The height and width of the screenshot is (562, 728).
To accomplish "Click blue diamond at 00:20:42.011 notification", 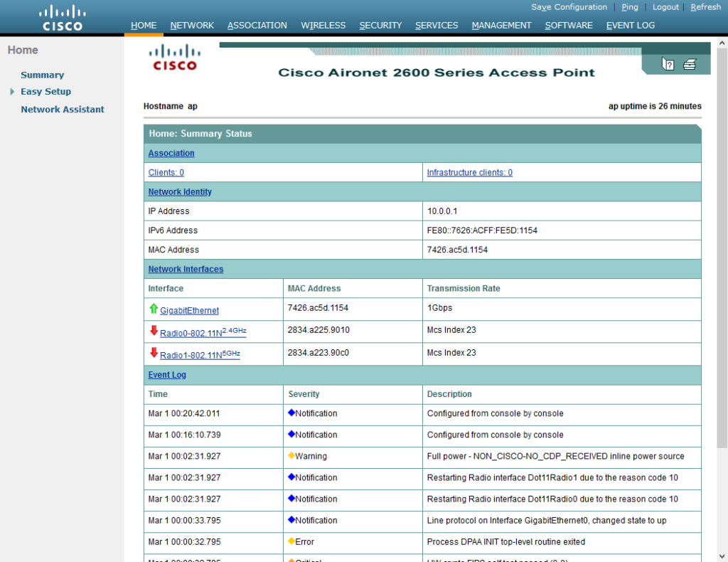I will (291, 413).
